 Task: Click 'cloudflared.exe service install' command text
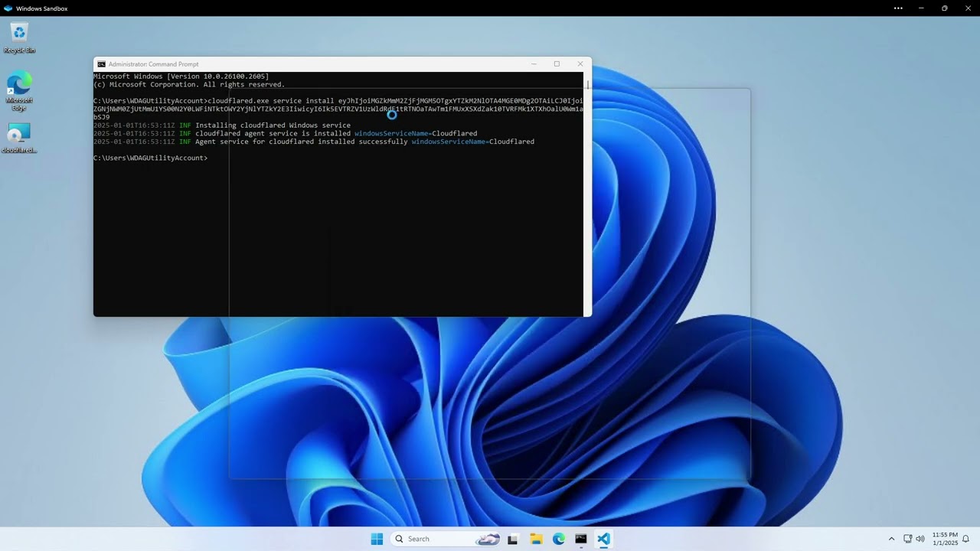tap(270, 101)
